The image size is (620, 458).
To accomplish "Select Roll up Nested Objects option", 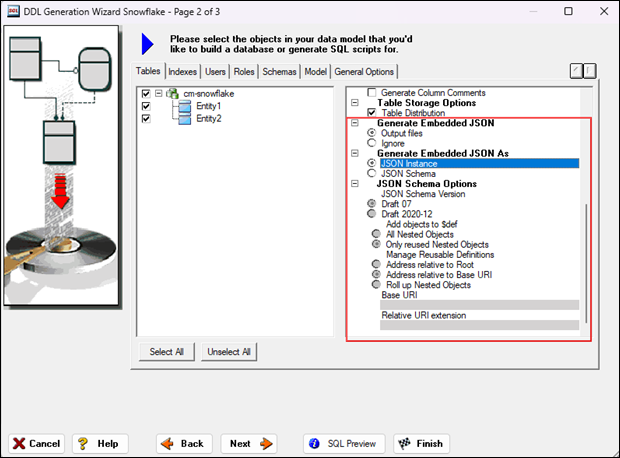I will tap(376, 285).
